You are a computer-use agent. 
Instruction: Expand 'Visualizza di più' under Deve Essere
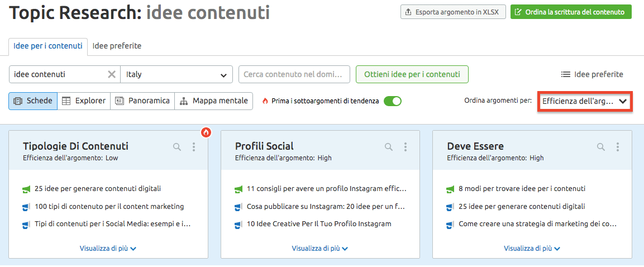(x=532, y=249)
